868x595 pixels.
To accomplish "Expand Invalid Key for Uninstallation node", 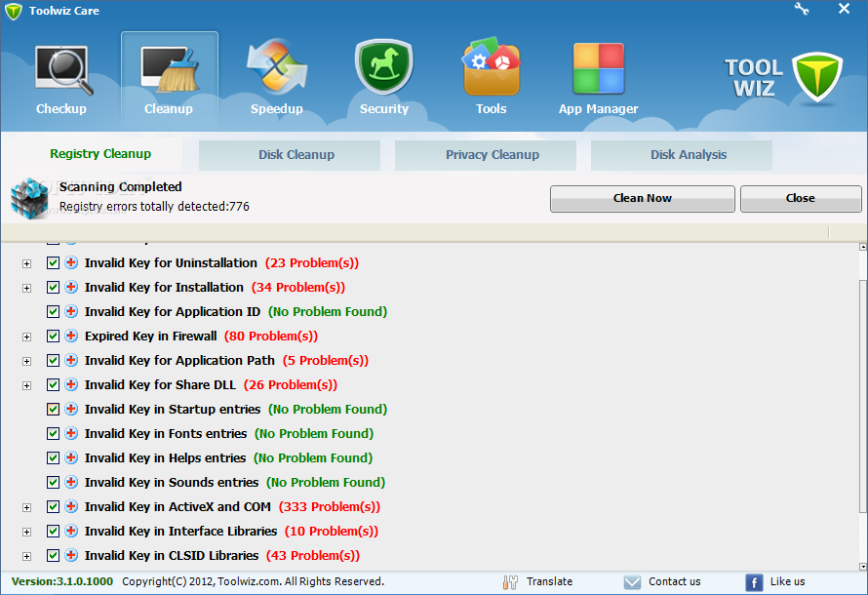I will [26, 264].
